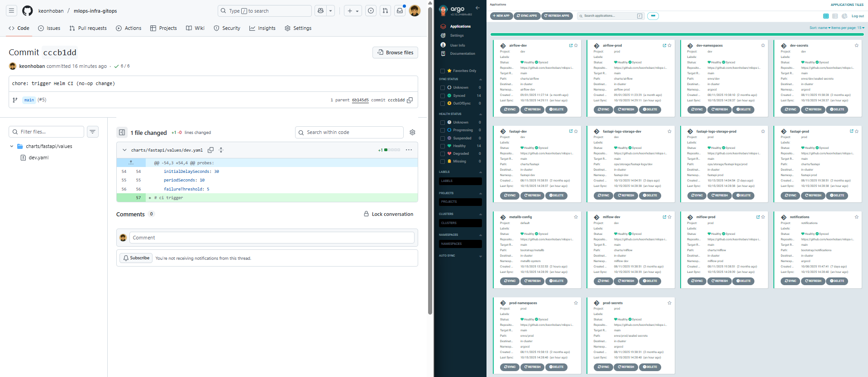Check the Degraded health filter
This screenshot has width=868, height=377.
click(443, 153)
